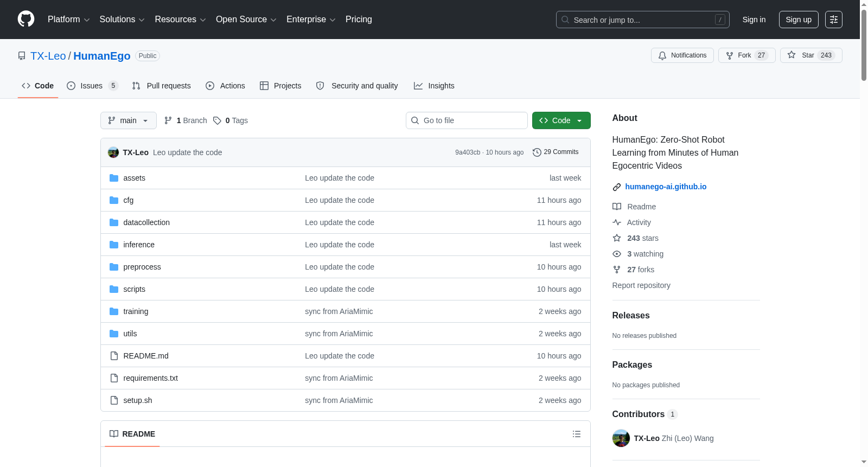Image resolution: width=868 pixels, height=467 pixels.
Task: Click the utils folder icon
Action: (x=114, y=334)
